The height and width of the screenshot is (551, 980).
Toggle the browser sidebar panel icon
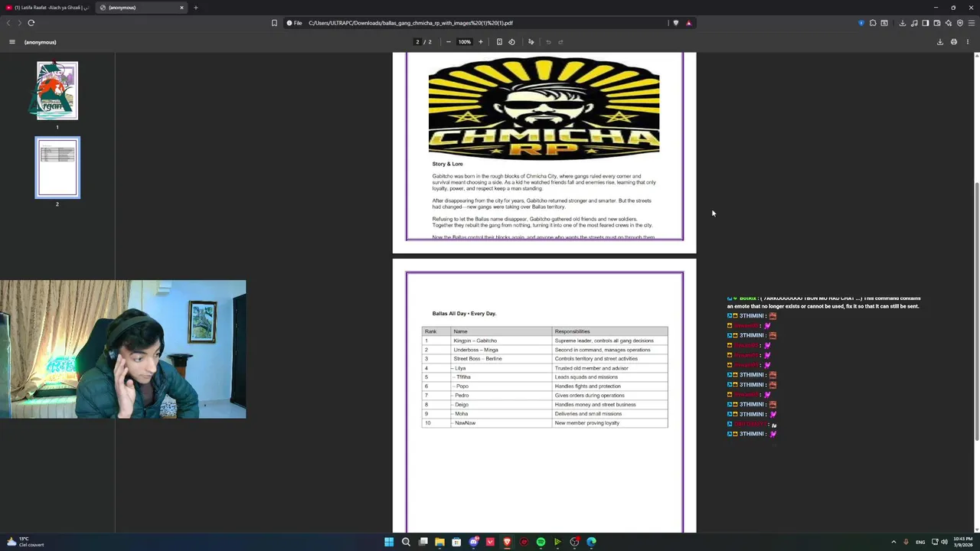pos(925,23)
